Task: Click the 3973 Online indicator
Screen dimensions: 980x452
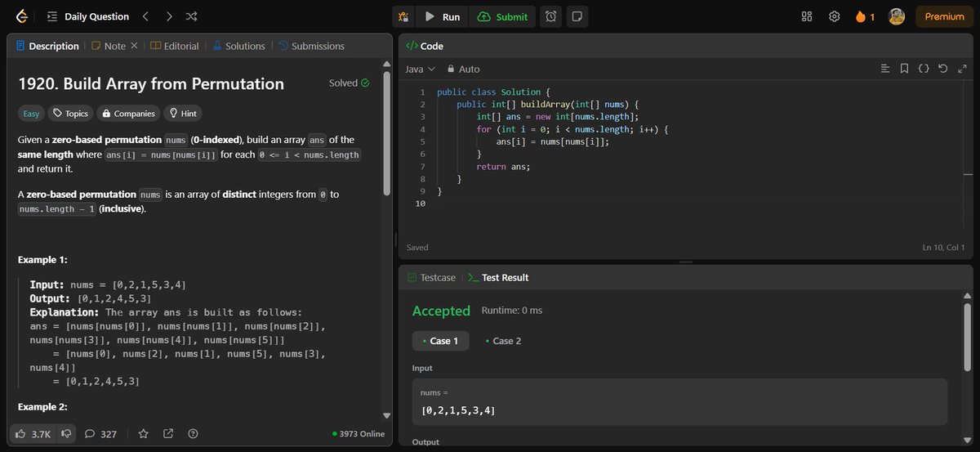Action: click(x=359, y=434)
